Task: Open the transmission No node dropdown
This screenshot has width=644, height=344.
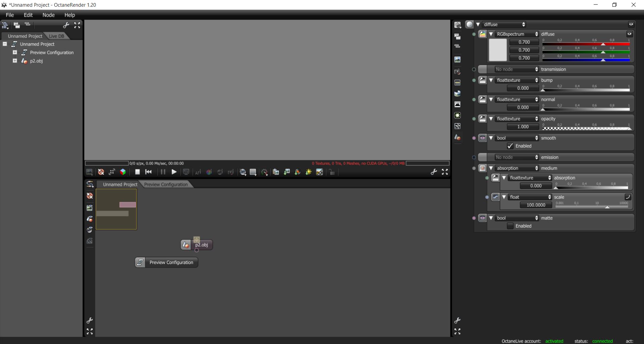Action: [x=517, y=69]
